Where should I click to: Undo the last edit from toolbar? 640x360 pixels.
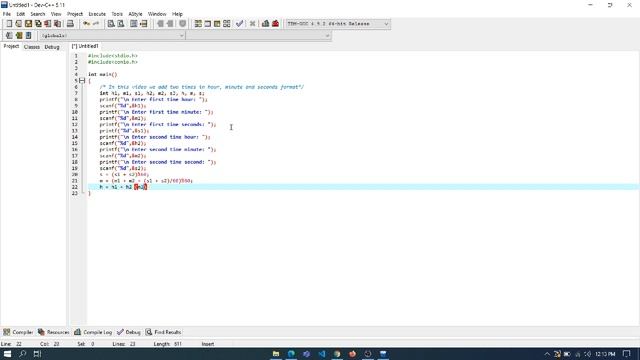coord(86,24)
